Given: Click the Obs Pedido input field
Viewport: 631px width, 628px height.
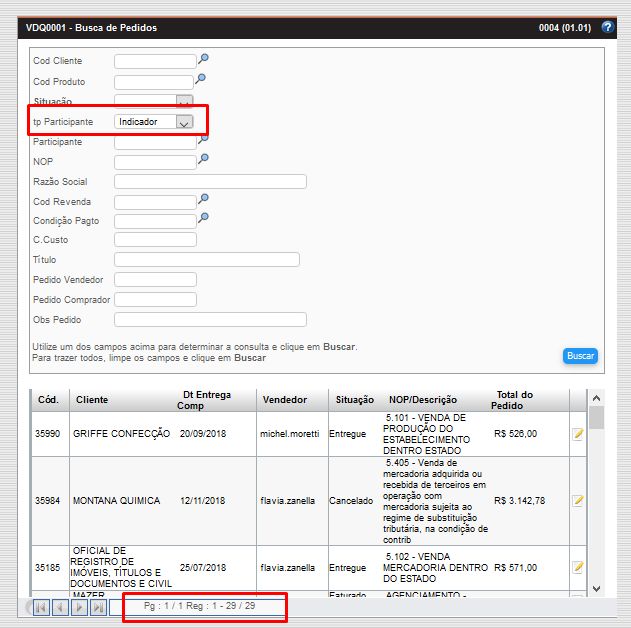Looking at the screenshot, I should click(x=210, y=320).
